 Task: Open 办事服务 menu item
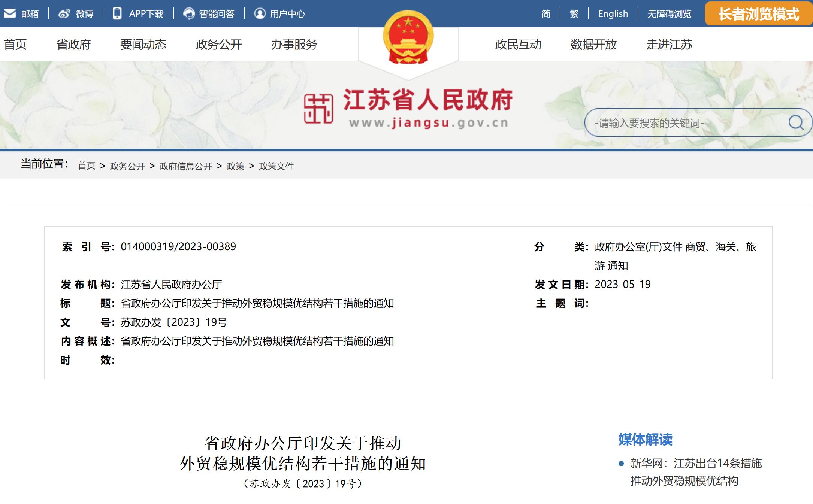(294, 44)
